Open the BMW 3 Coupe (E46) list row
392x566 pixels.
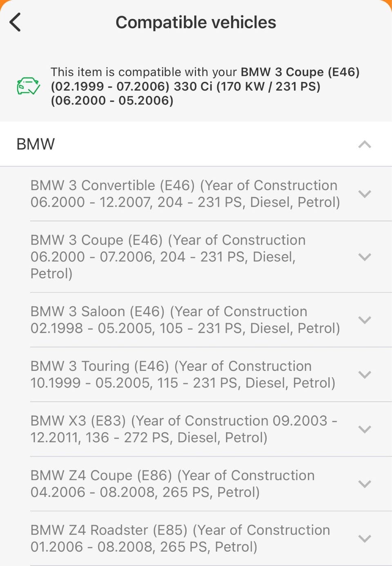pyautogui.click(x=167, y=257)
